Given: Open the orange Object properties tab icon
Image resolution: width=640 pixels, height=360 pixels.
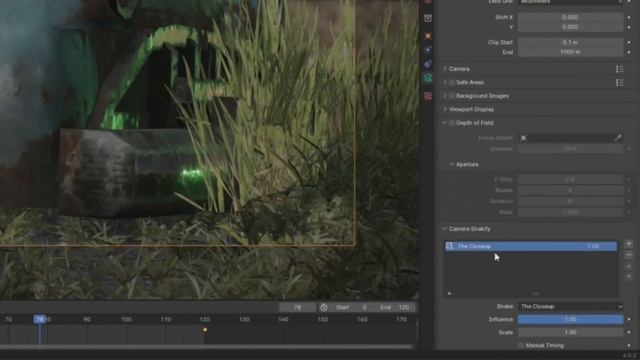Looking at the screenshot, I should pyautogui.click(x=428, y=36).
